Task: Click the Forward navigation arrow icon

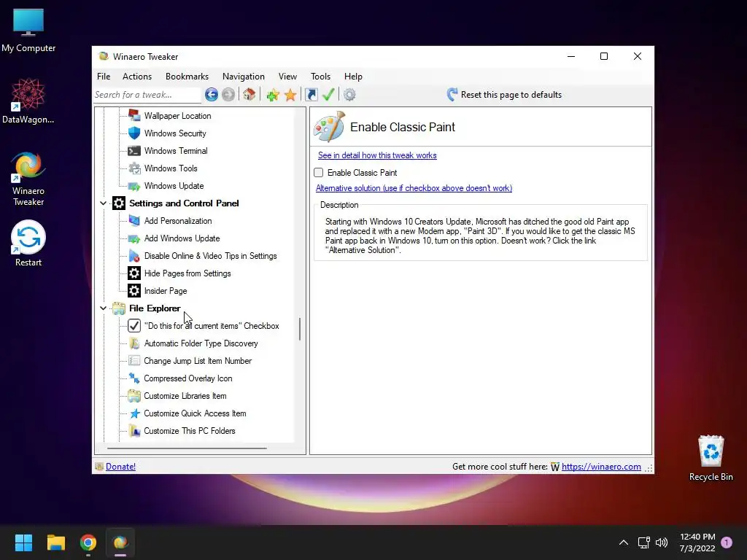Action: [228, 95]
